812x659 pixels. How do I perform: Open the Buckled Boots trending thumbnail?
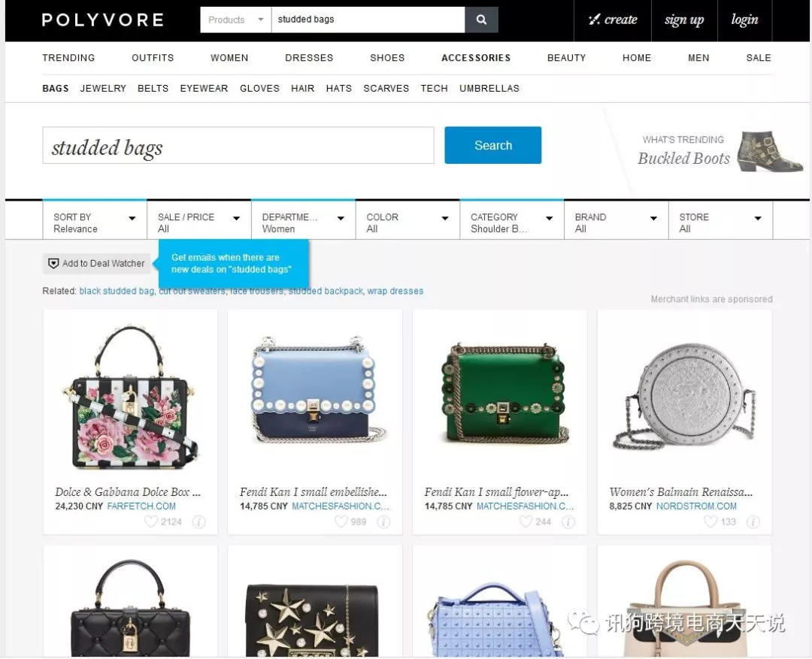pos(770,151)
